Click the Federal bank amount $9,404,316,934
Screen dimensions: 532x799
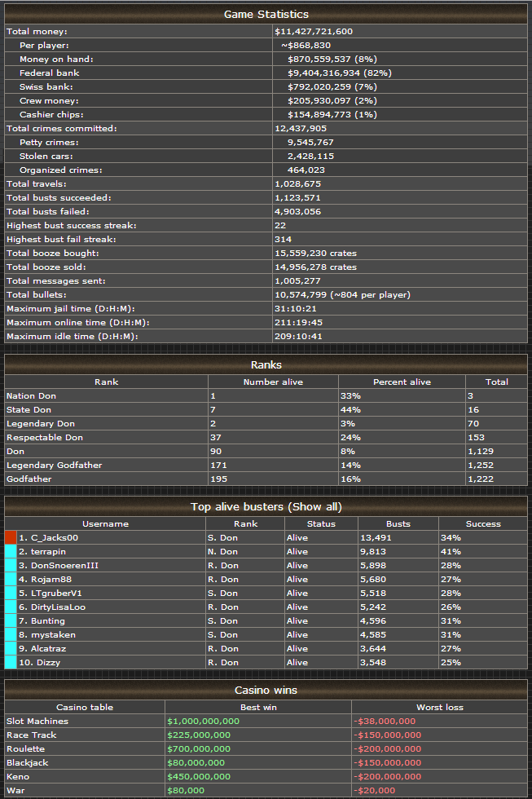click(x=323, y=73)
